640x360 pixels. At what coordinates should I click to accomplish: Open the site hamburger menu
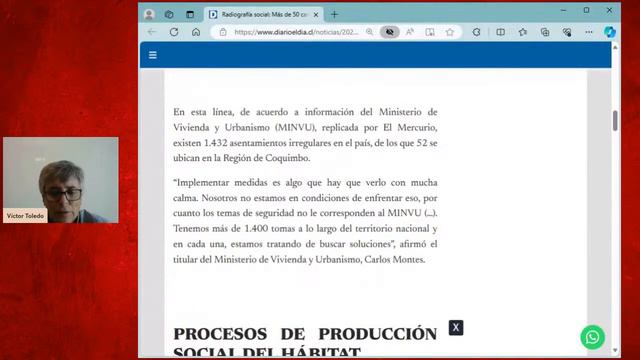click(153, 55)
